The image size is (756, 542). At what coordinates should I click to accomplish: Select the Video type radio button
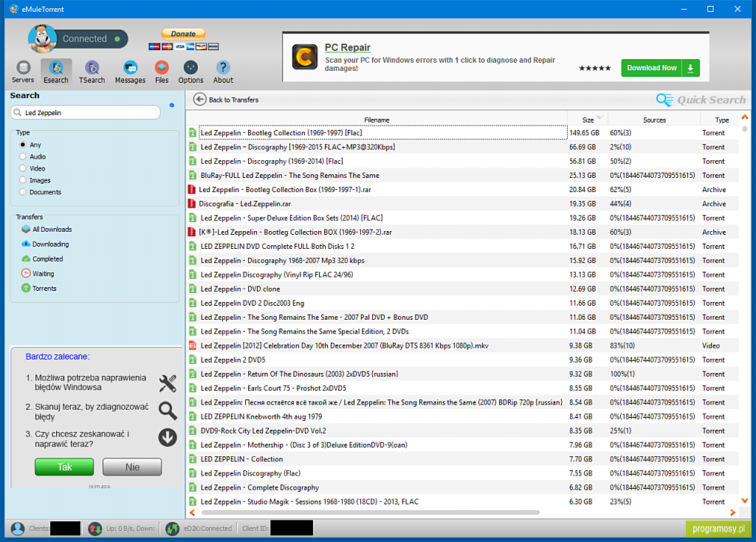pos(23,168)
